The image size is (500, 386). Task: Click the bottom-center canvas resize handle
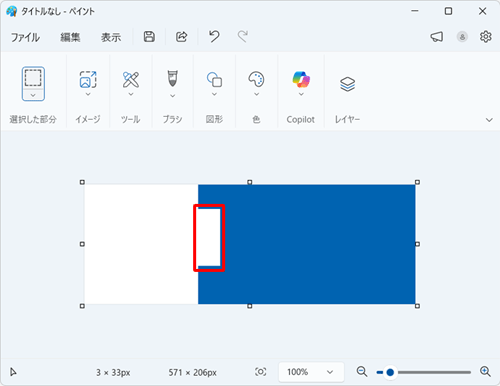(250, 306)
